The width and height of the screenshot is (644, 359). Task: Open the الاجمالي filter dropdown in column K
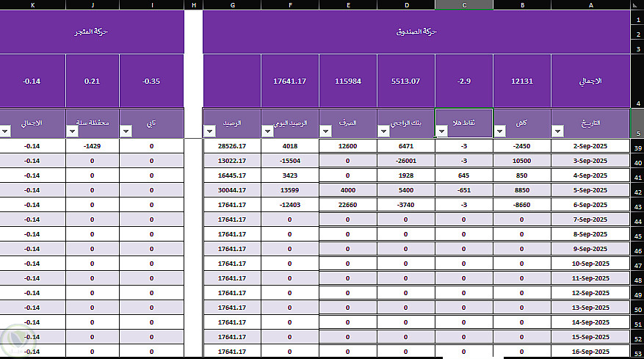point(5,131)
